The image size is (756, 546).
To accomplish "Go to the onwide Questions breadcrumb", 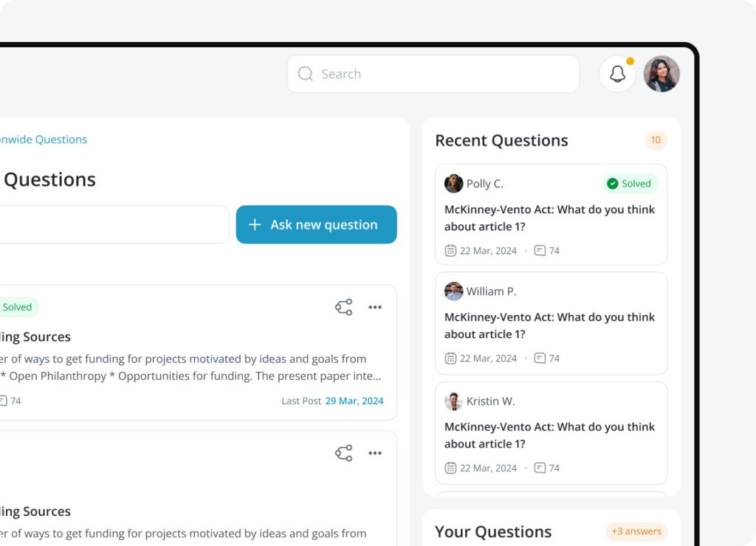I will point(43,139).
